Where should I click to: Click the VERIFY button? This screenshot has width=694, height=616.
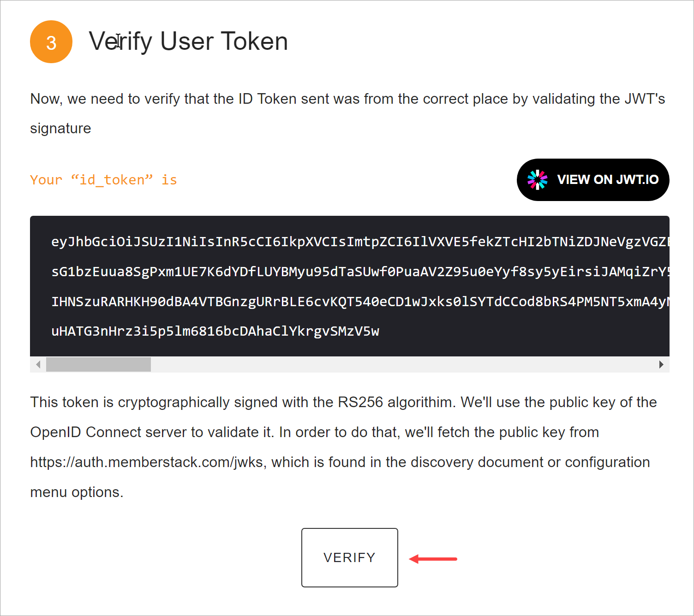point(349,557)
